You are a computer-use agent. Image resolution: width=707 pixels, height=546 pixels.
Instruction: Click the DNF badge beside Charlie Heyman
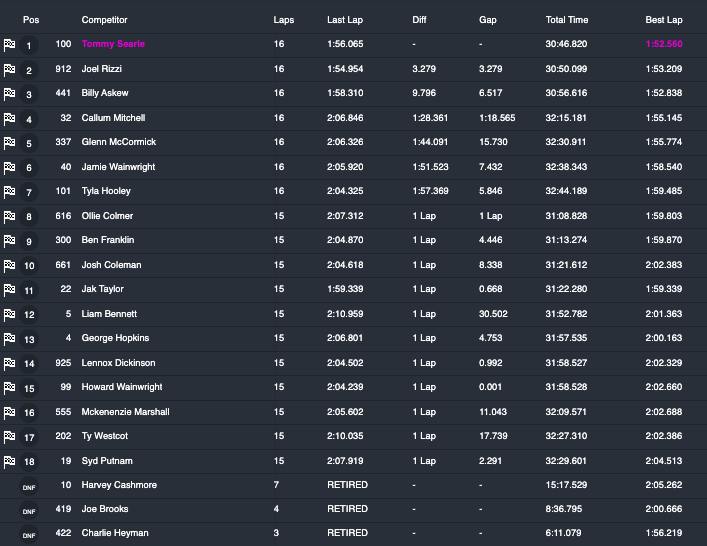(x=29, y=534)
